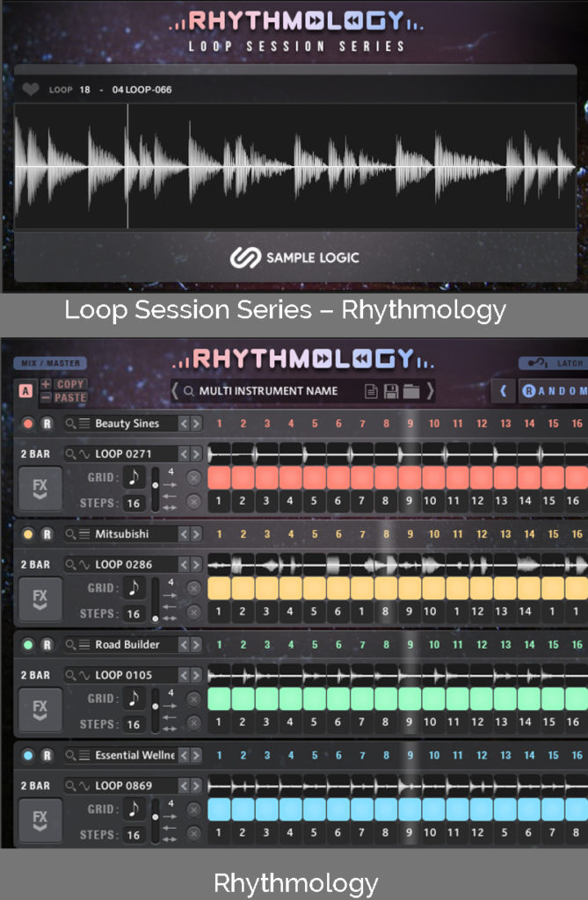588x900 pixels.
Task: Search loops magnifier beside LOOP 0105
Action: click(x=70, y=675)
